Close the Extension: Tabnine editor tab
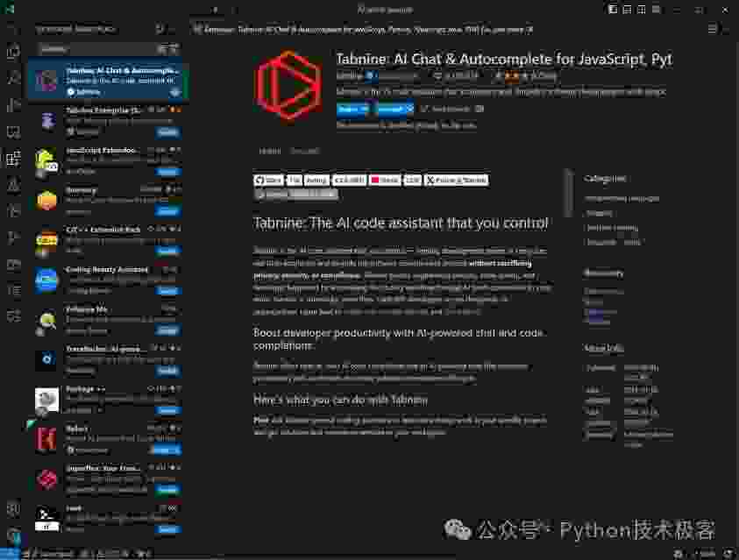739x560 pixels. coord(529,30)
